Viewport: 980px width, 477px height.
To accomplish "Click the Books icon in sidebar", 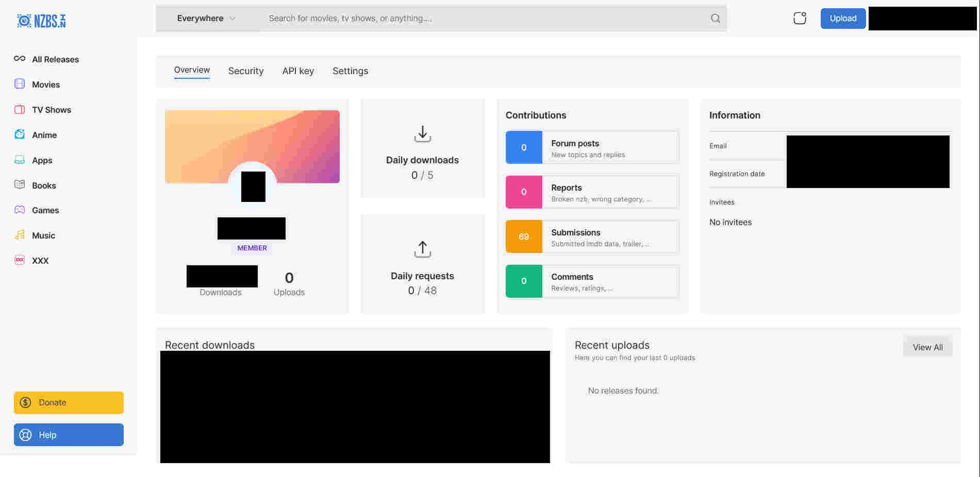I will 20,185.
